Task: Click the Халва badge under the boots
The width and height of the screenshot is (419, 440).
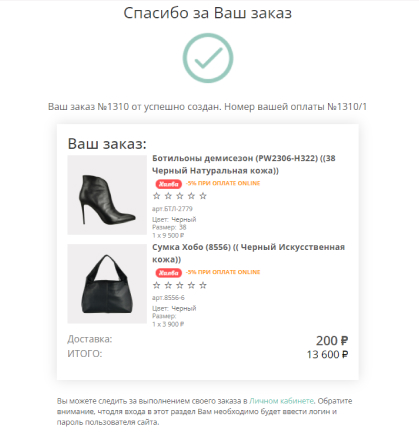Action: click(169, 184)
